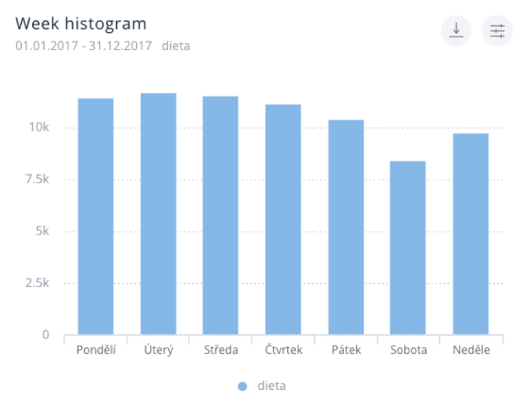
Task: Click the Sobota axis label
Action: pos(408,350)
